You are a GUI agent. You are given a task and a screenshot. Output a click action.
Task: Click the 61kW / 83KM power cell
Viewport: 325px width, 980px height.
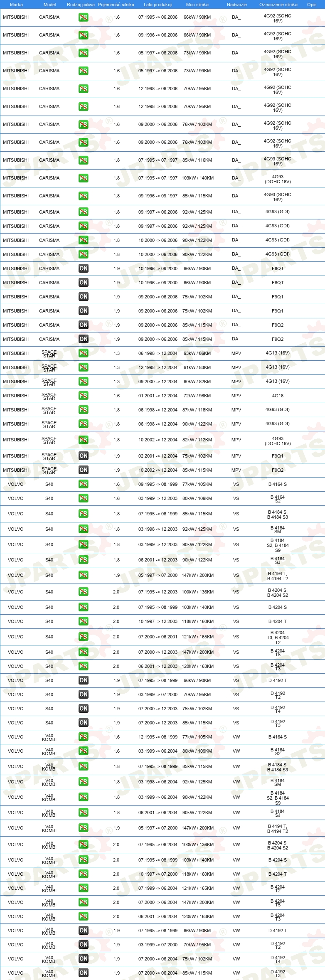pos(197,368)
